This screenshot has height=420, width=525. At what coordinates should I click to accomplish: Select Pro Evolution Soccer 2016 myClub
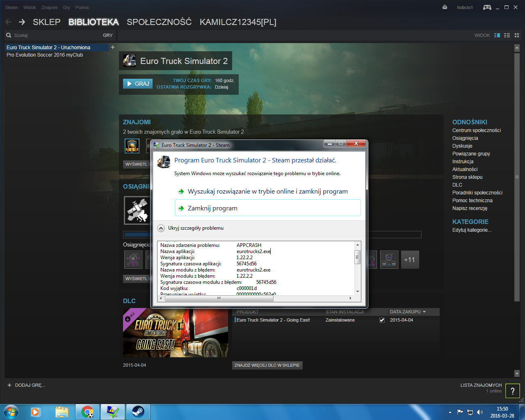[45, 55]
